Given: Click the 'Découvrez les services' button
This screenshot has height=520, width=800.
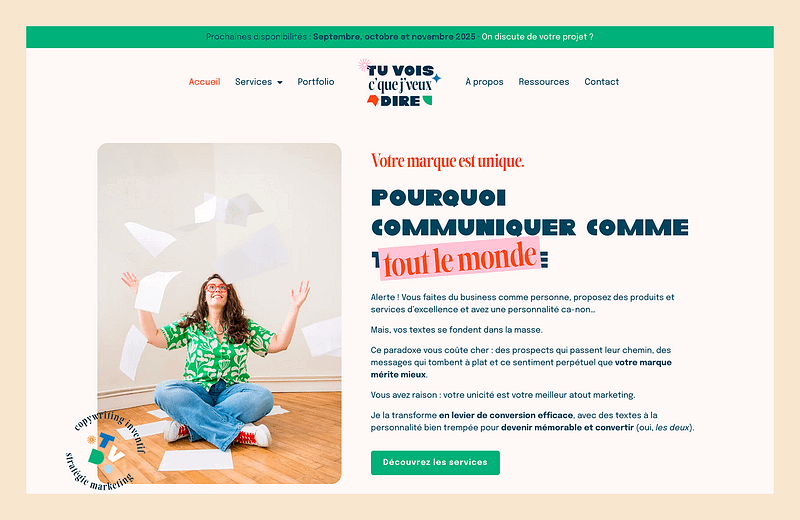Looking at the screenshot, I should (435, 462).
